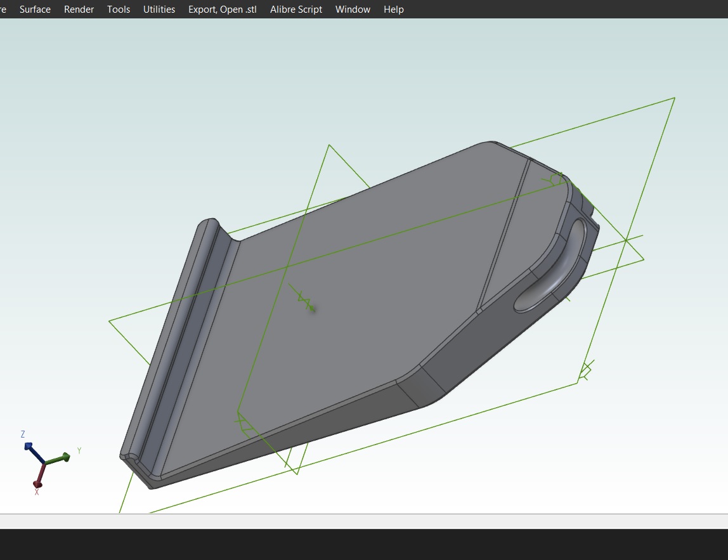This screenshot has height=560, width=728.
Task: Select the origin point marker on the model
Action: [x=311, y=308]
